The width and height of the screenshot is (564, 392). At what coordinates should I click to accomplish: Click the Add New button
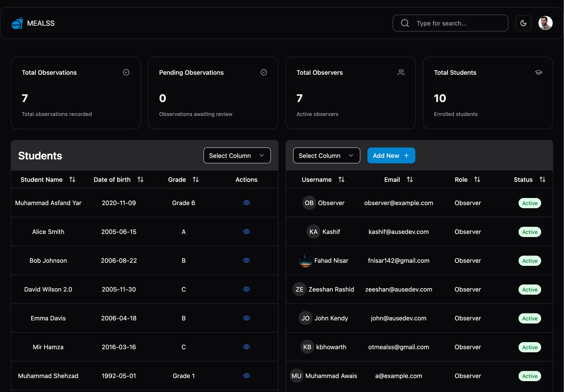click(x=391, y=156)
